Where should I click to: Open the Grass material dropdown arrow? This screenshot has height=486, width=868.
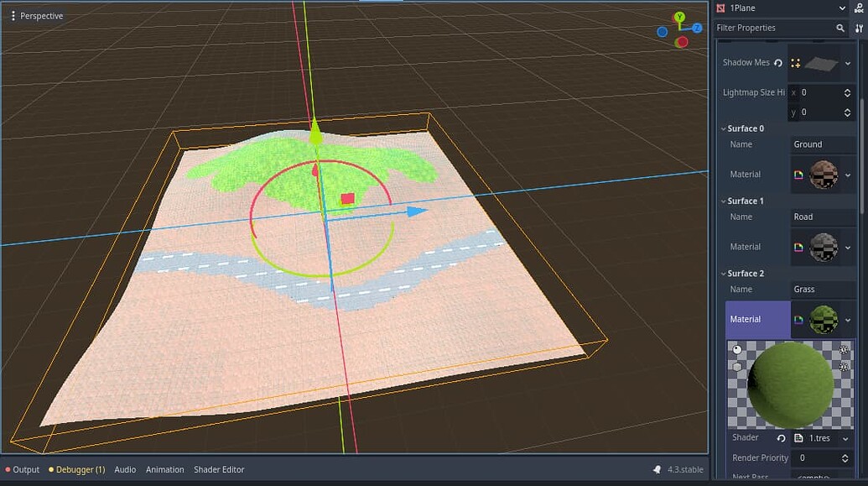point(848,320)
